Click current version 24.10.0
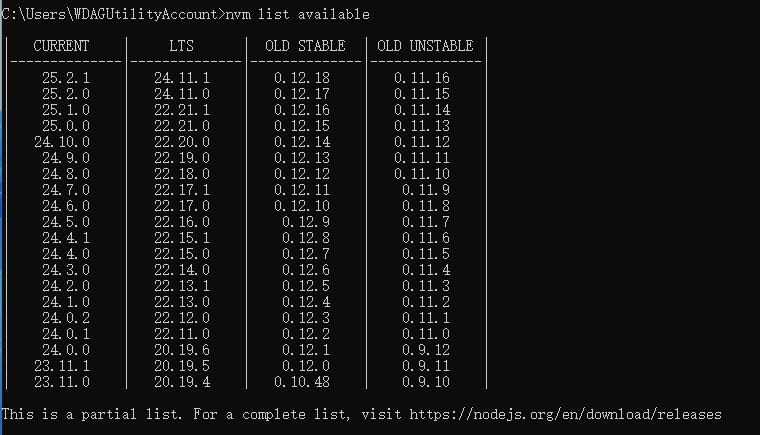This screenshot has width=760, height=435. pyautogui.click(x=62, y=142)
